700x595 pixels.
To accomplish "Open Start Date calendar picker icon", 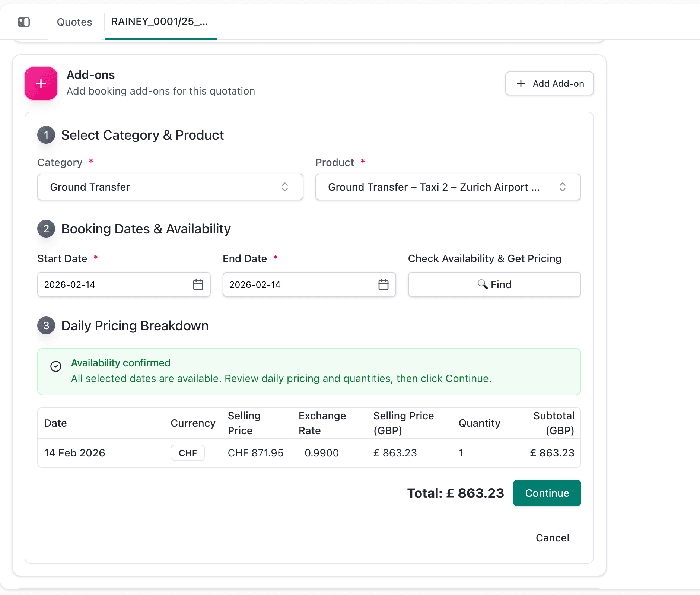I will coord(198,284).
